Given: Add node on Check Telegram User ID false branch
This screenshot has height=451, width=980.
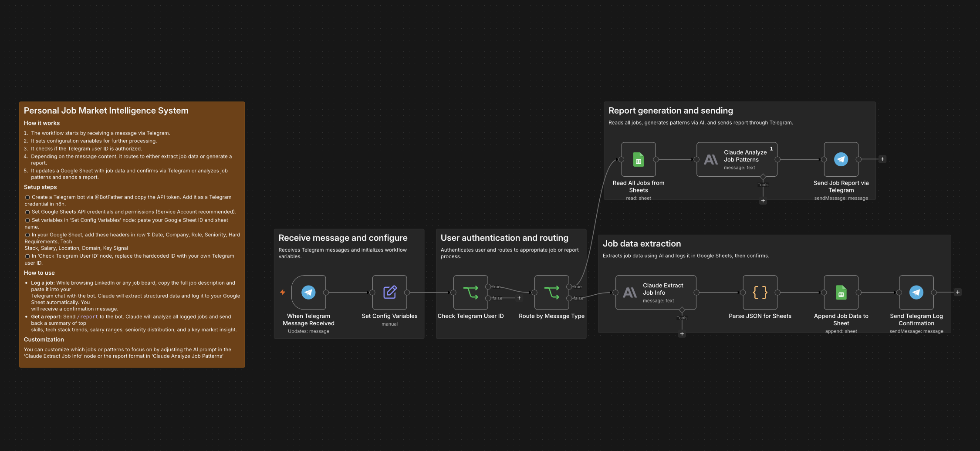Looking at the screenshot, I should click(519, 298).
